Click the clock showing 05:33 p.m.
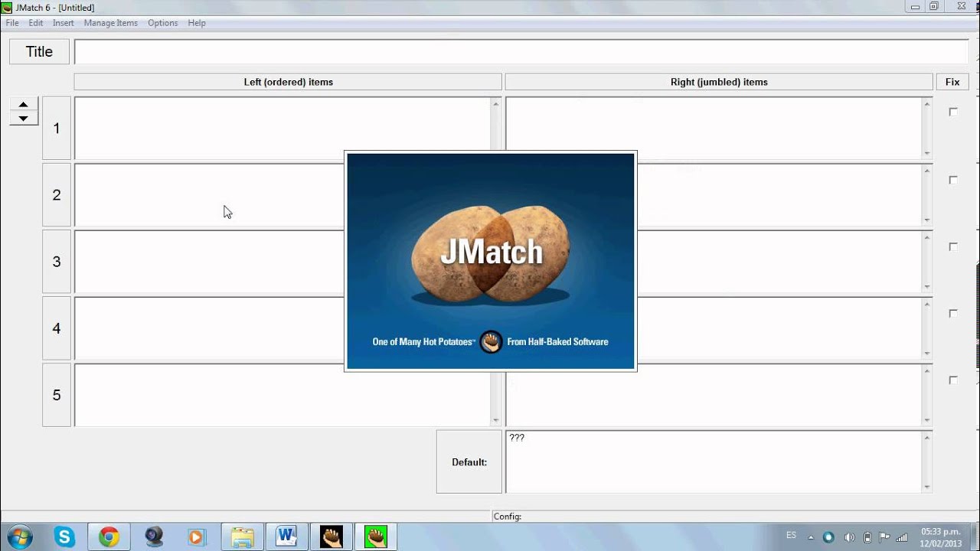The width and height of the screenshot is (980, 551). pyautogui.click(x=941, y=536)
